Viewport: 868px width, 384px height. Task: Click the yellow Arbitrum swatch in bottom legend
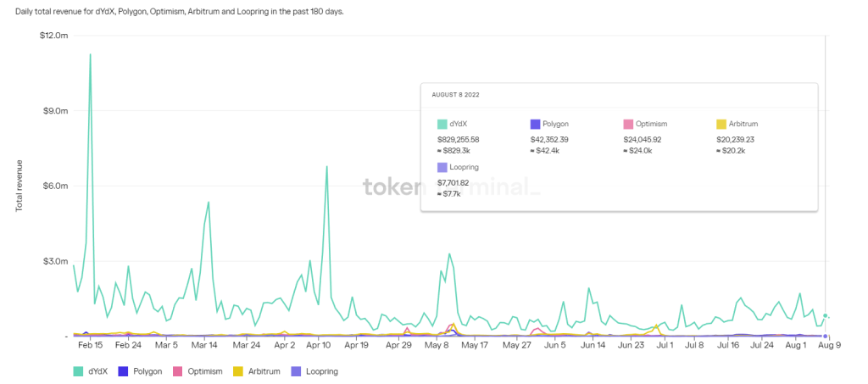pos(237,371)
